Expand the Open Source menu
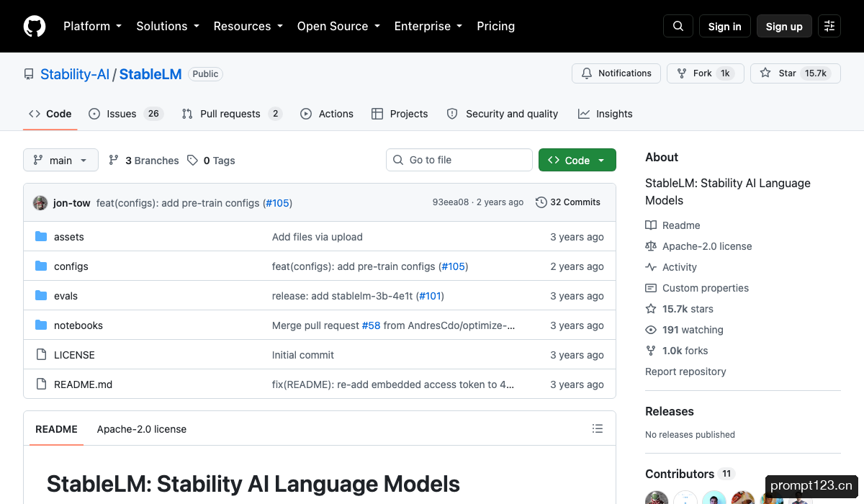This screenshot has height=504, width=864. [x=338, y=26]
